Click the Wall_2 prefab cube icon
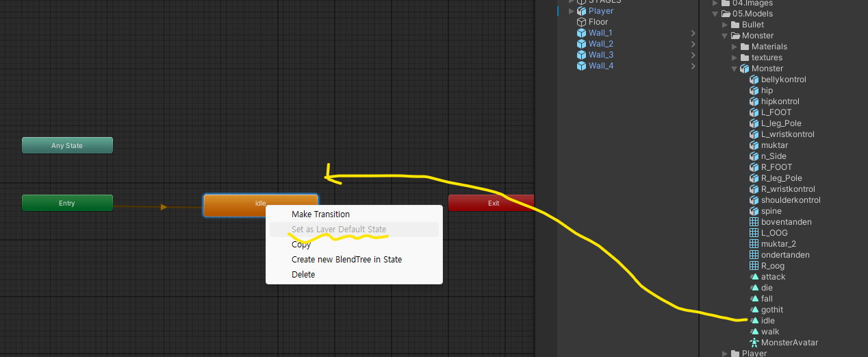868x357 pixels. coord(581,44)
